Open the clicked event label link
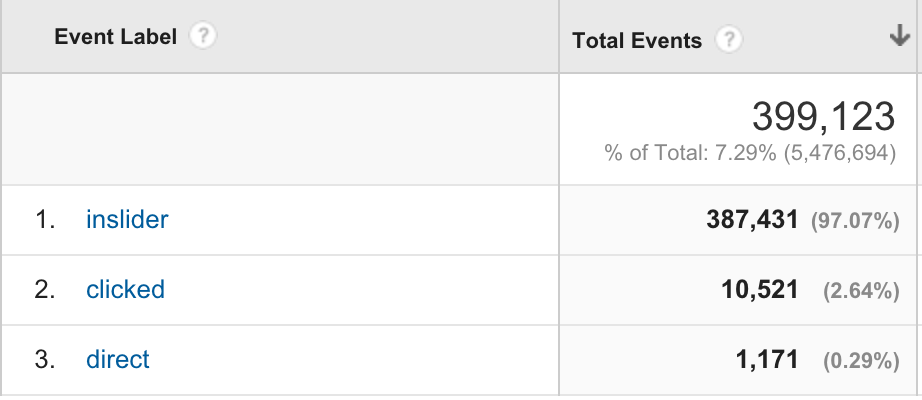The image size is (922, 400). (x=125, y=289)
